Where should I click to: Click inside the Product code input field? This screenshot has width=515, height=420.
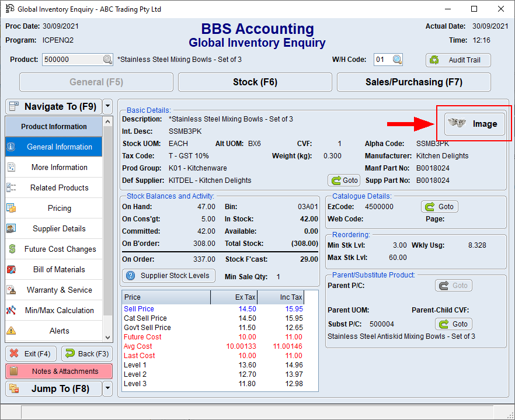point(71,60)
